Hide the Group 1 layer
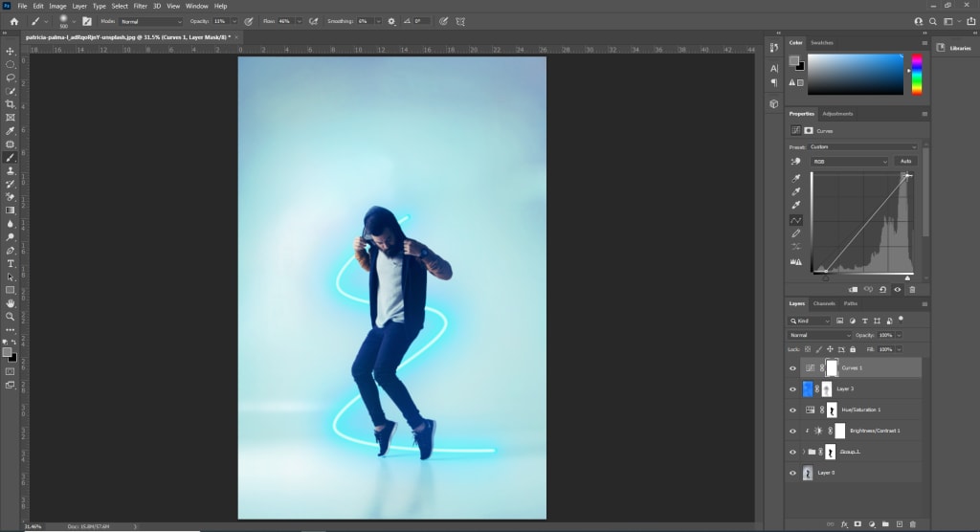 click(792, 452)
